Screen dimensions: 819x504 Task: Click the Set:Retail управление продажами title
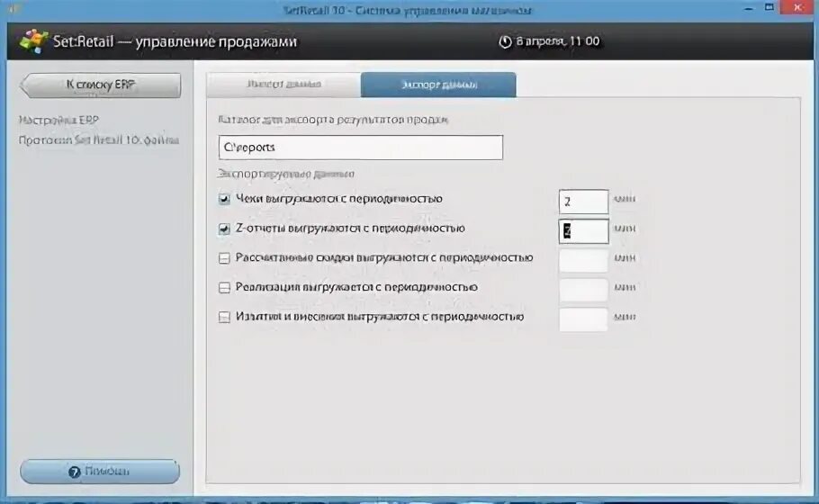pyautogui.click(x=175, y=41)
